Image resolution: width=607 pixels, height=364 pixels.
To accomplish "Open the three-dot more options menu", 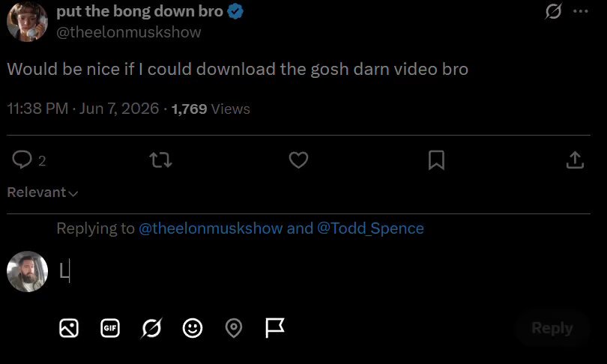I will (580, 11).
